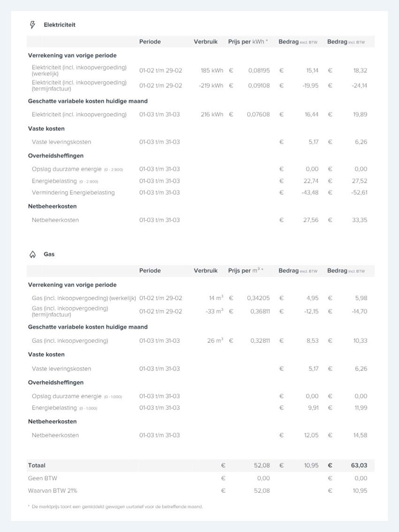Image resolution: width=399 pixels, height=532 pixels.
Task: Select Vermindering Energiebelasting amount -52,61
Action: [x=359, y=193]
